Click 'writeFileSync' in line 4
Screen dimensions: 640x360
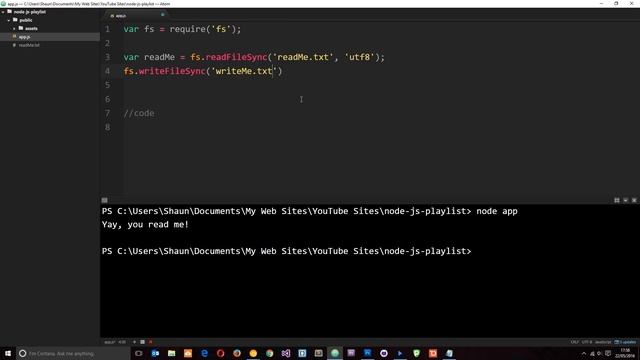172,71
